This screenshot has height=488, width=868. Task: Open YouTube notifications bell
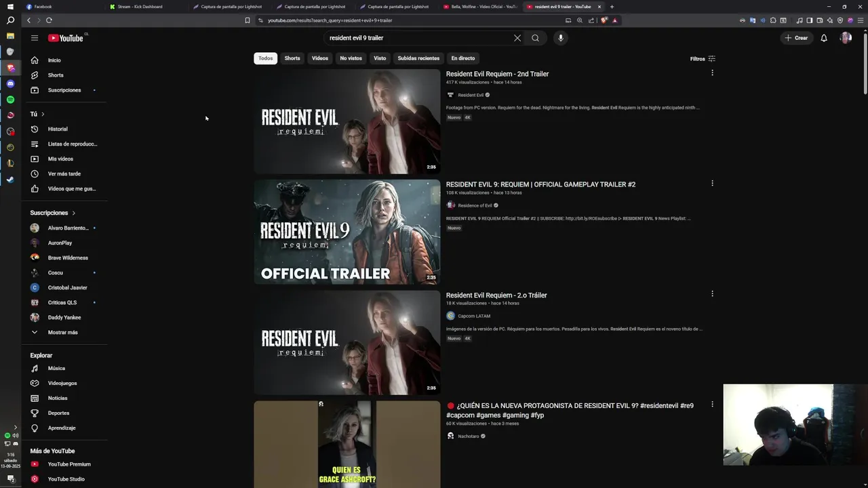coord(824,38)
